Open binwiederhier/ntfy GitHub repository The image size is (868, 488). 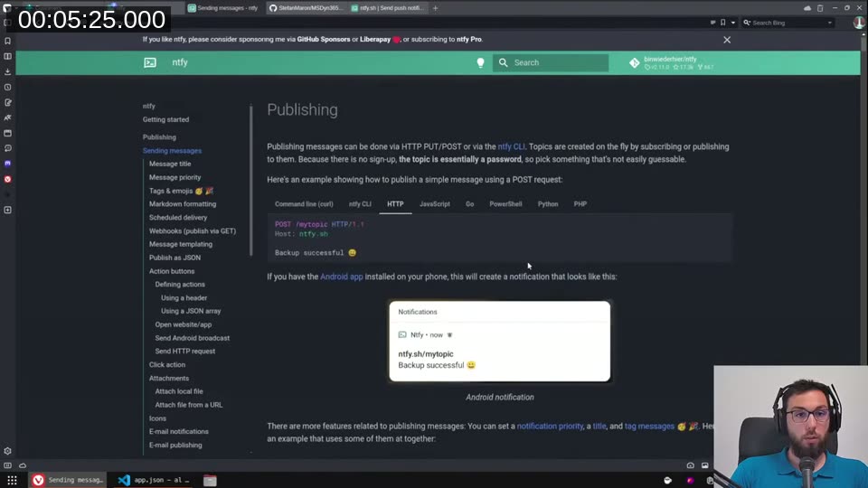coord(672,62)
